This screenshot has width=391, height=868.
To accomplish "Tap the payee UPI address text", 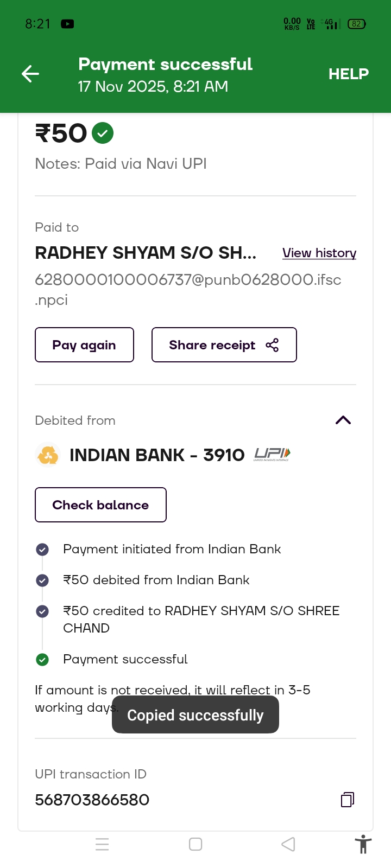I will (x=188, y=280).
